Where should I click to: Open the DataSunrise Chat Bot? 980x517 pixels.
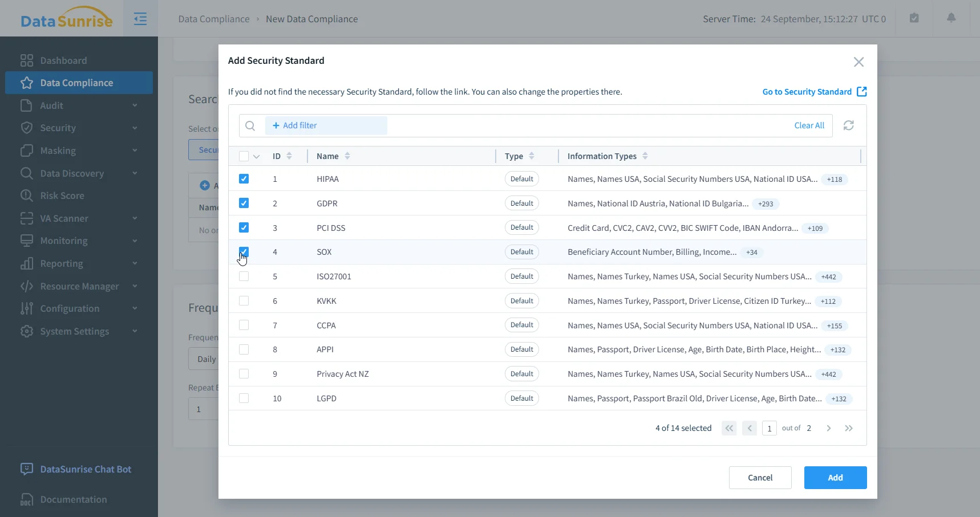pos(84,469)
